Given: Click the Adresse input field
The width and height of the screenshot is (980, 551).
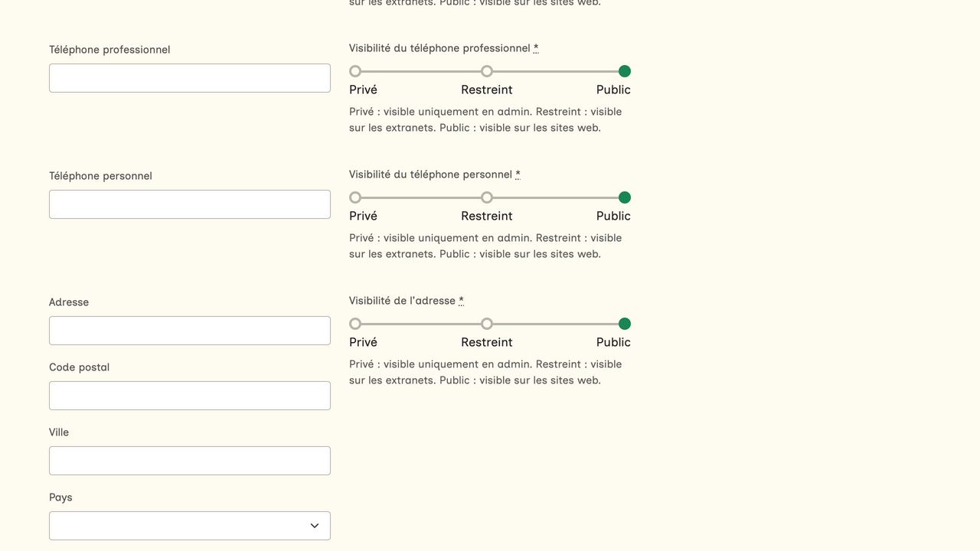Looking at the screenshot, I should pos(190,331).
